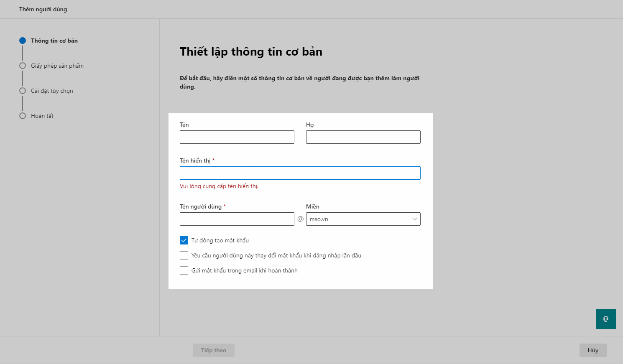Click the Thiết lập thông tin cơ bản heading

[251, 52]
